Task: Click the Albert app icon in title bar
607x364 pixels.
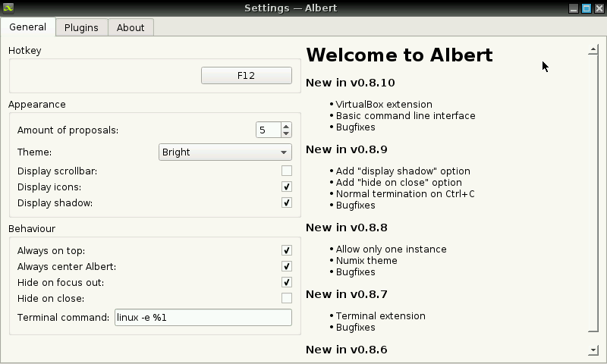Action: click(8, 8)
